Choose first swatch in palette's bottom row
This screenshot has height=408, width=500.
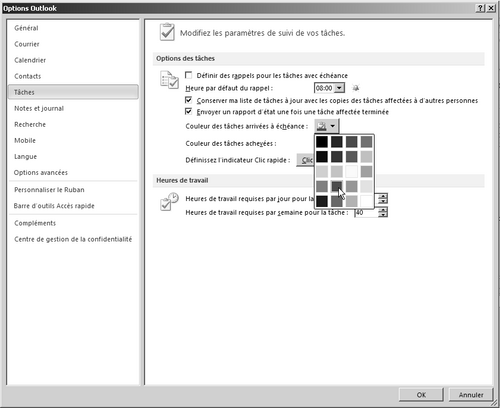(322, 201)
